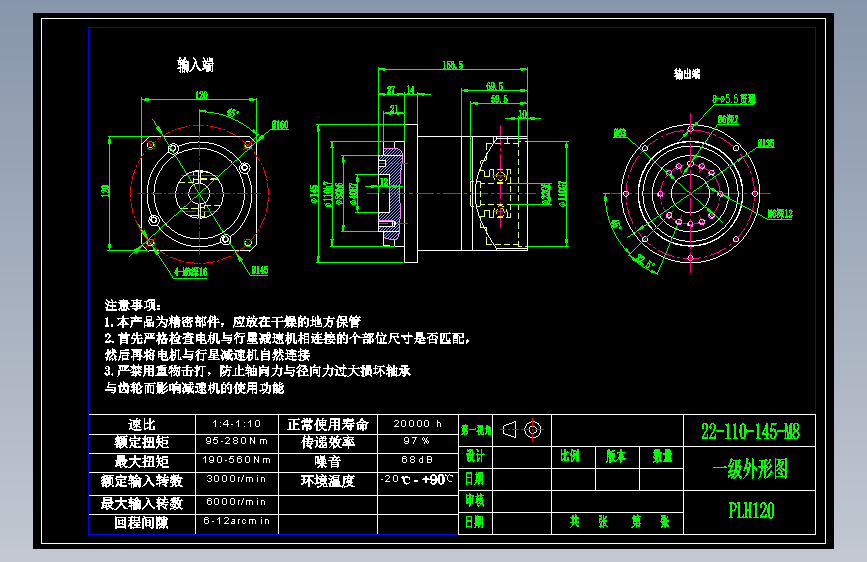Click the 比例 title block header

tap(570, 456)
